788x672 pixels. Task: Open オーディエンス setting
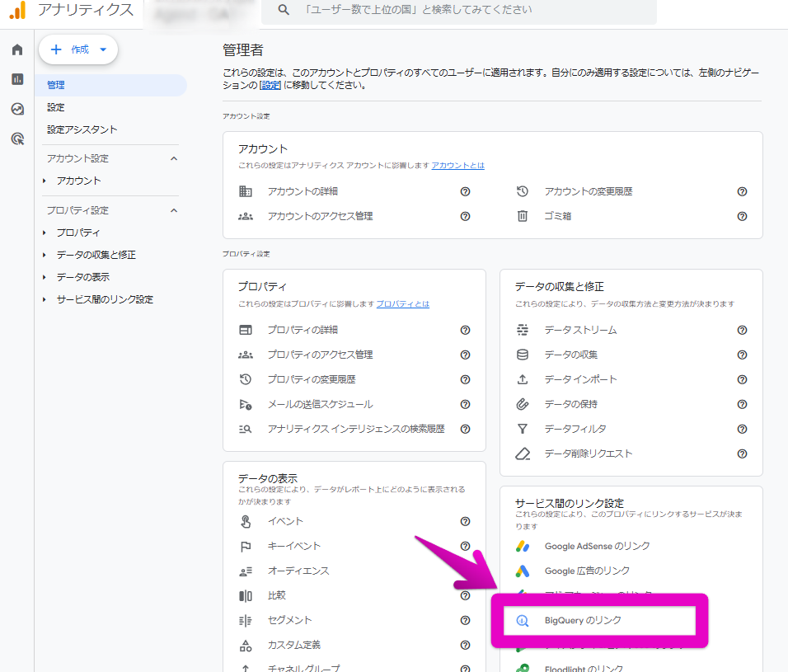click(x=298, y=571)
